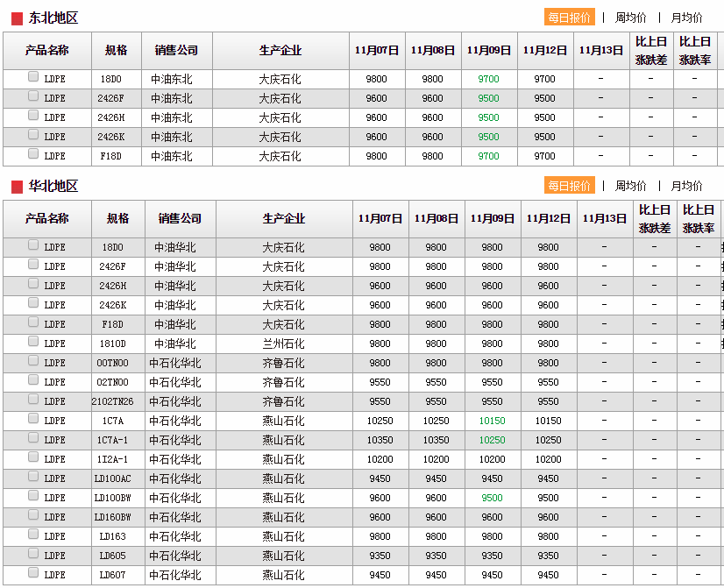The height and width of the screenshot is (588, 724).
Task: Click green 9700 price in 东北地区 18D0 row
Action: coord(488,79)
